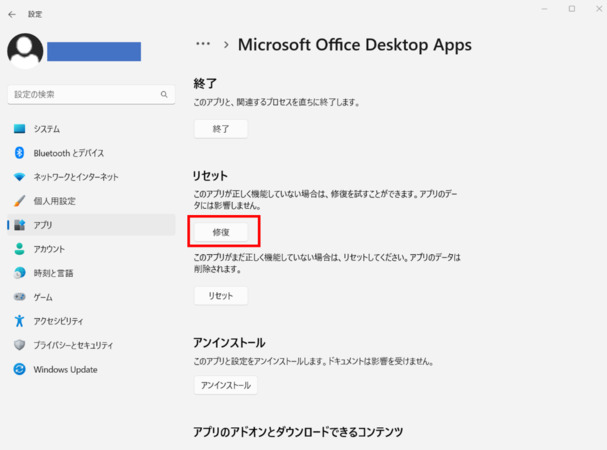Screen dimensions: 607x450
Task: Click the blue user name block
Action: click(94, 52)
